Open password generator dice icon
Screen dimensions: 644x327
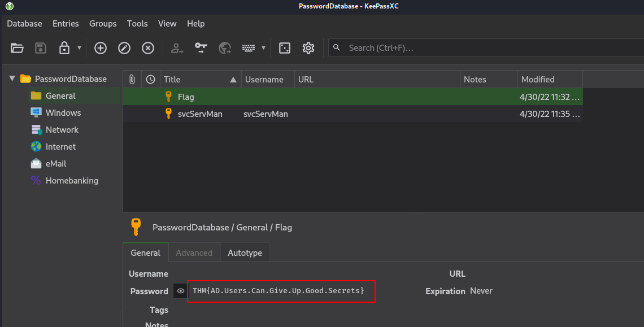click(x=285, y=48)
